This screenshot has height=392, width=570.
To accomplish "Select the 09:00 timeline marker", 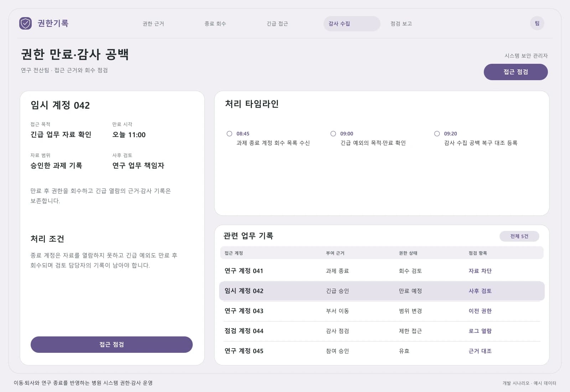I will tap(333, 134).
